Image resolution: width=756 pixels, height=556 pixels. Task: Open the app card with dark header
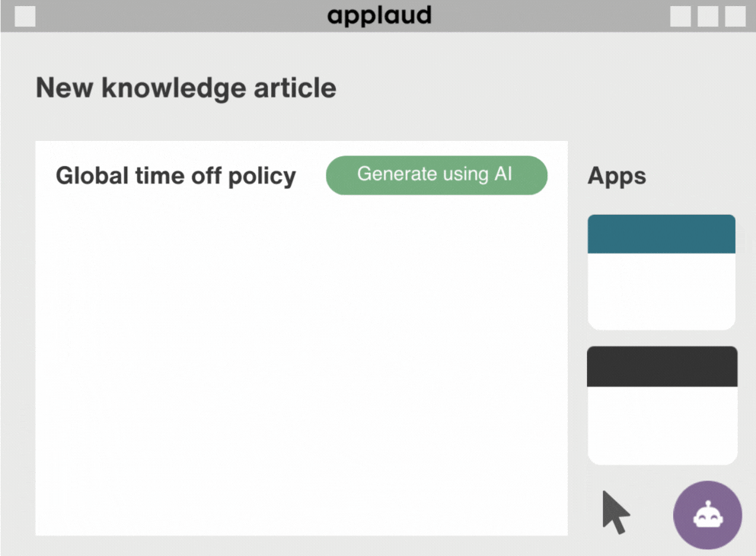pos(662,405)
